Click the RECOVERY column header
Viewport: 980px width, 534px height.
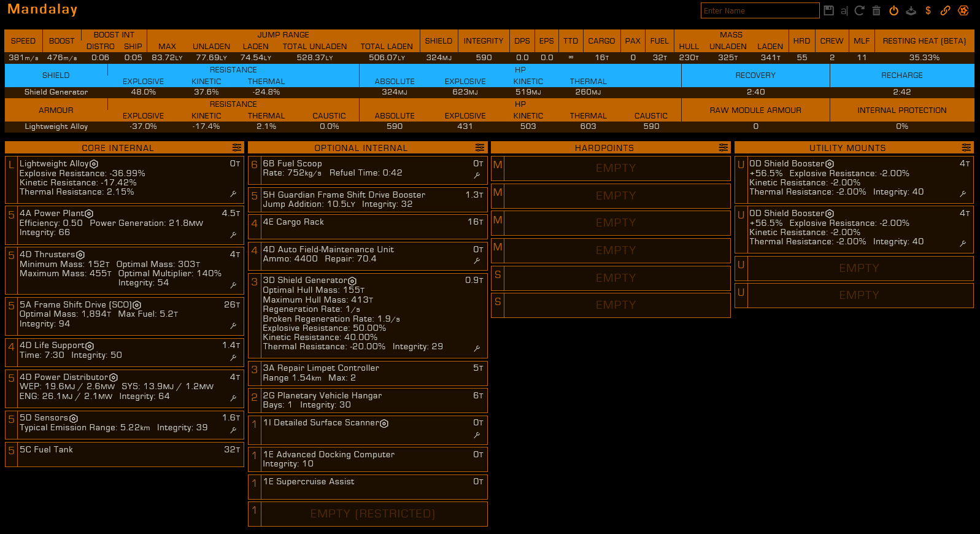[755, 75]
